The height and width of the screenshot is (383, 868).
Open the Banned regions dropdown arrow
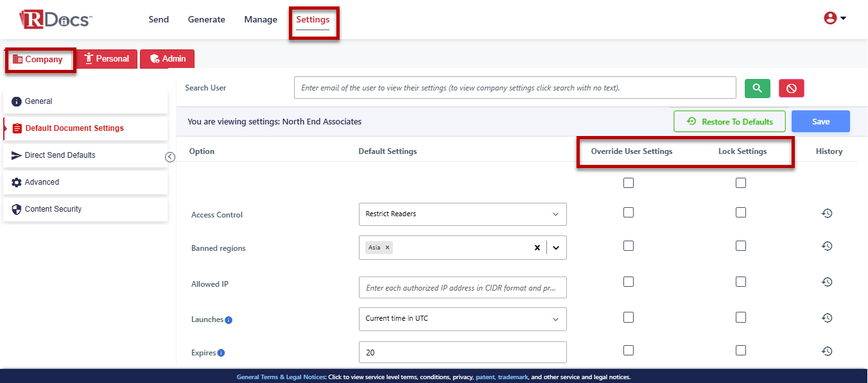(x=556, y=248)
